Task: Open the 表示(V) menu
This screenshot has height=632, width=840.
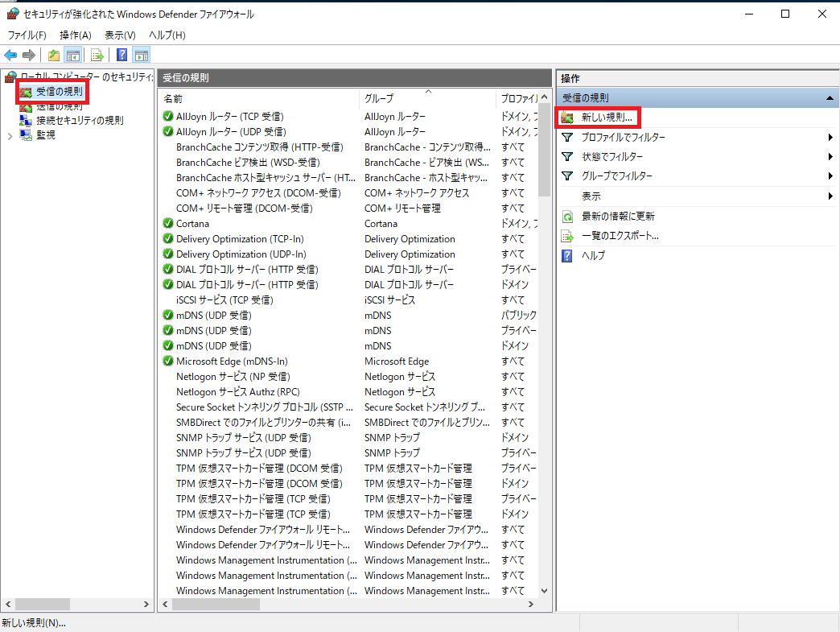Action: pyautogui.click(x=120, y=35)
